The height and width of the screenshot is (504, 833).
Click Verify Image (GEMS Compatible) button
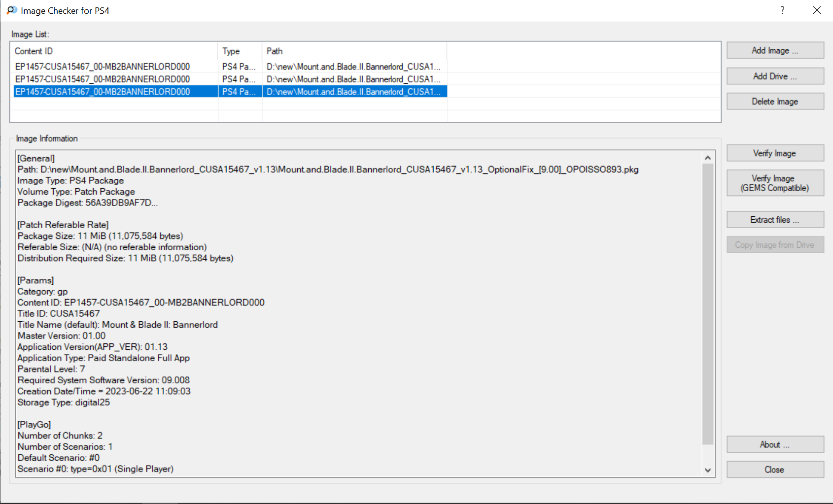775,183
